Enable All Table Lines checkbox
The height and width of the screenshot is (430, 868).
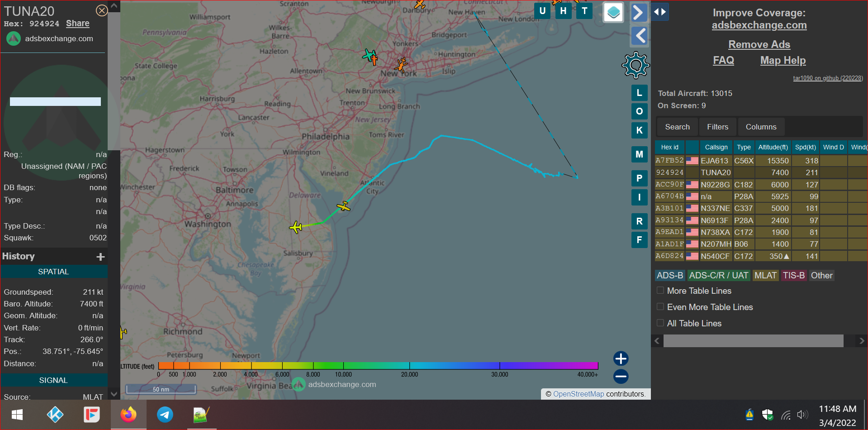(660, 323)
